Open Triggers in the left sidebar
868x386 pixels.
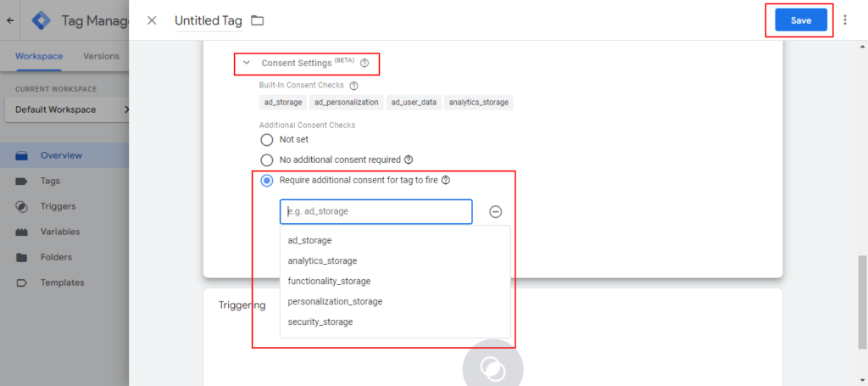(58, 206)
